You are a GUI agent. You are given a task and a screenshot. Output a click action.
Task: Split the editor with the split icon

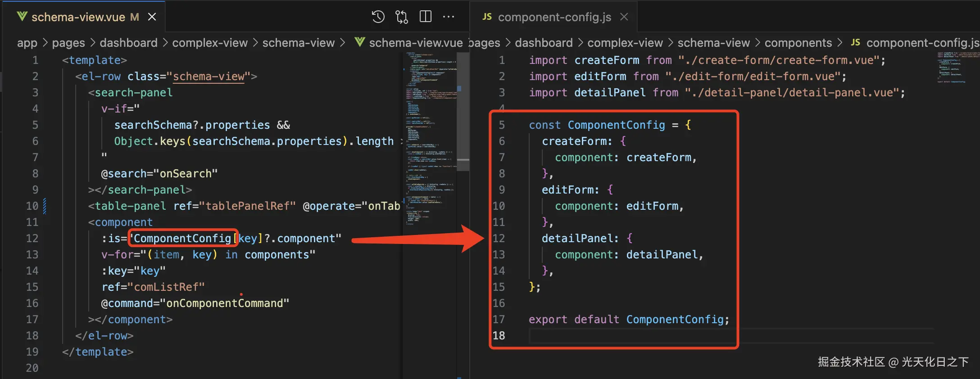coord(425,17)
